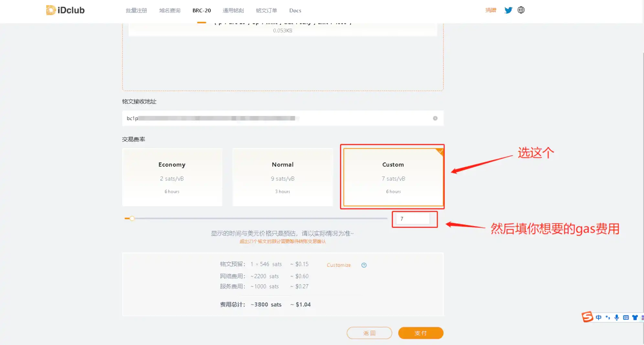Screen dimensions: 644x345
Task: Open the Docs menu item
Action: click(295, 10)
